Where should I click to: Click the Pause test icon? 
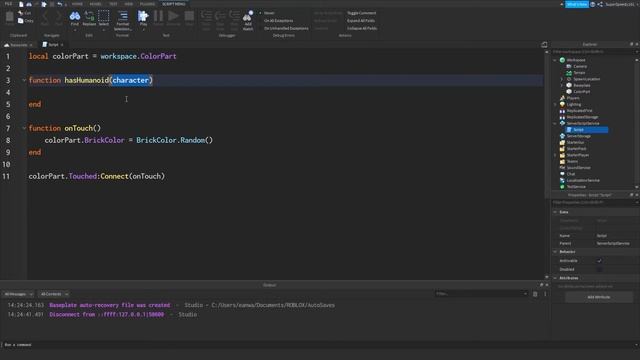click(x=158, y=16)
